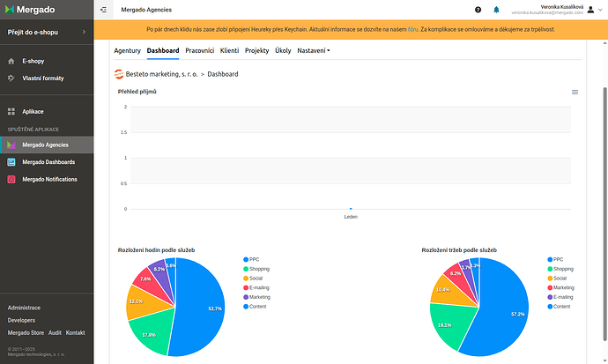Toggle Content legend in hours pie chart
Image resolution: width=608 pixels, height=364 pixels.
point(255,307)
